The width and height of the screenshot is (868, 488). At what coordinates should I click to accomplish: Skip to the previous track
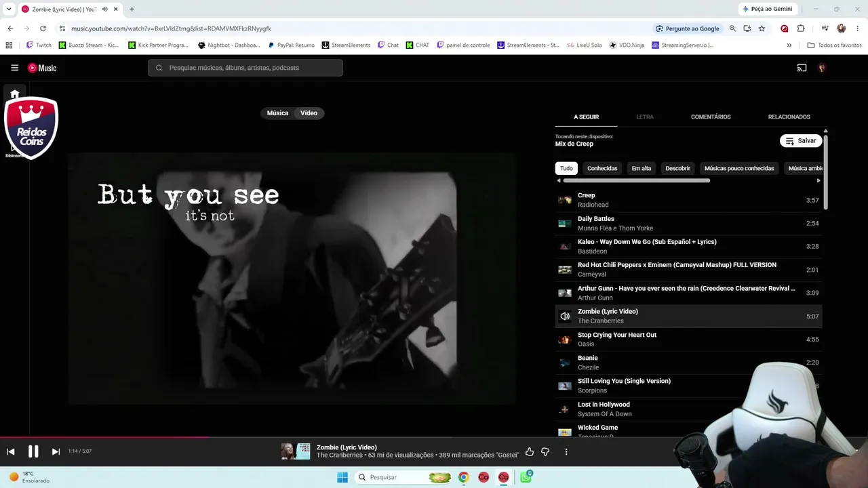(11, 451)
